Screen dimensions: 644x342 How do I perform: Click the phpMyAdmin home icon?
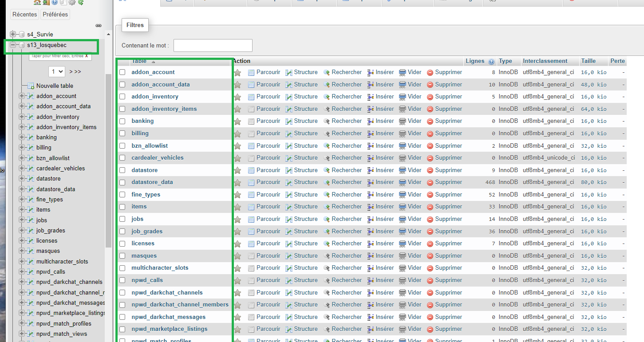click(37, 3)
